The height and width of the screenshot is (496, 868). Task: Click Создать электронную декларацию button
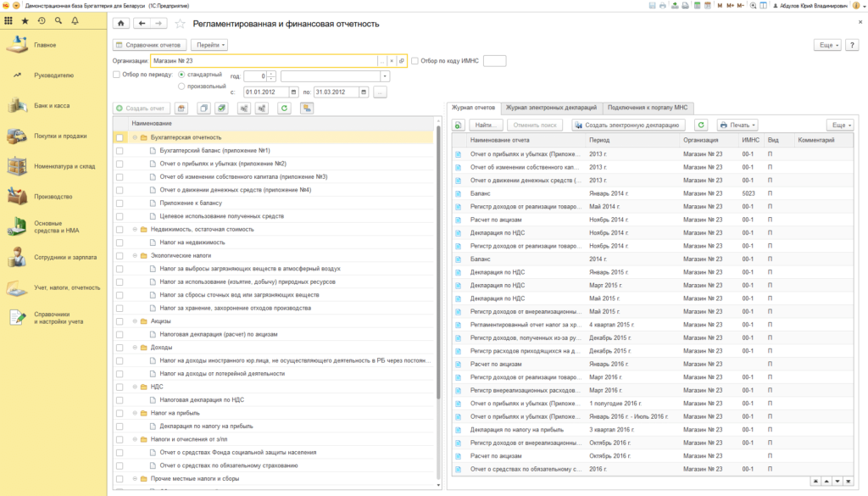pos(628,125)
